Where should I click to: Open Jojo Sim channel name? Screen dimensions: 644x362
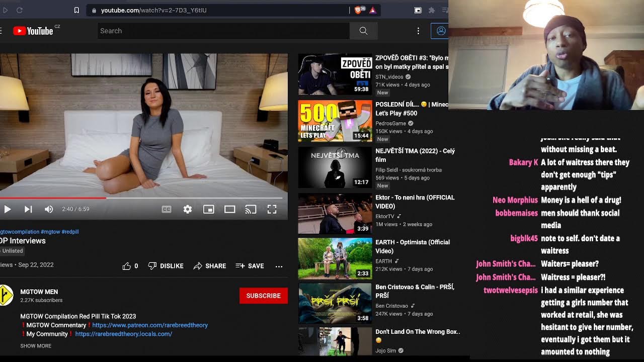point(386,350)
